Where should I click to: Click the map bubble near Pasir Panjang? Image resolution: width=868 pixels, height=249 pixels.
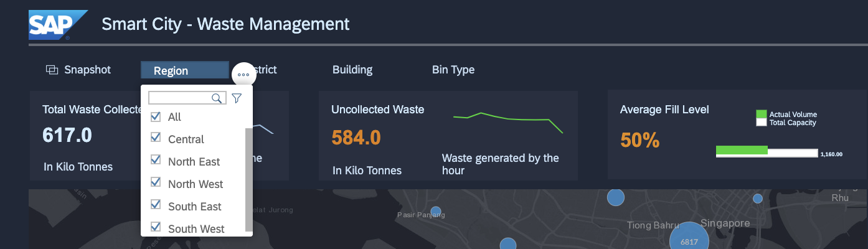(436, 212)
